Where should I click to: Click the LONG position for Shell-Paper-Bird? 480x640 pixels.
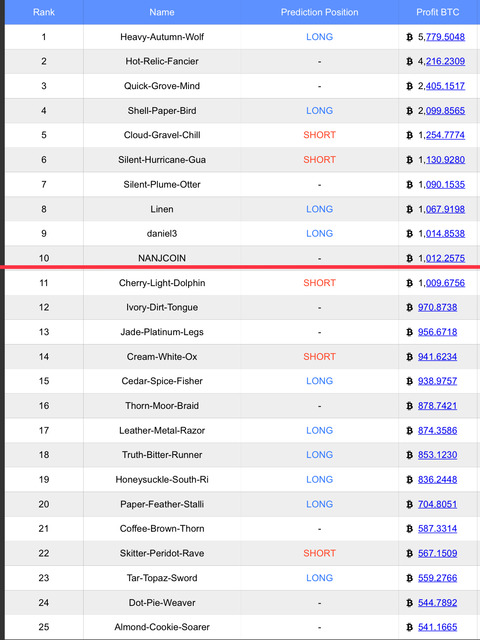point(320,111)
